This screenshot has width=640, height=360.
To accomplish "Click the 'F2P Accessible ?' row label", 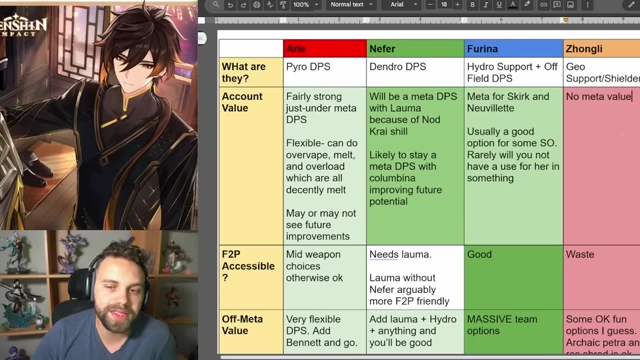I will click(251, 277).
